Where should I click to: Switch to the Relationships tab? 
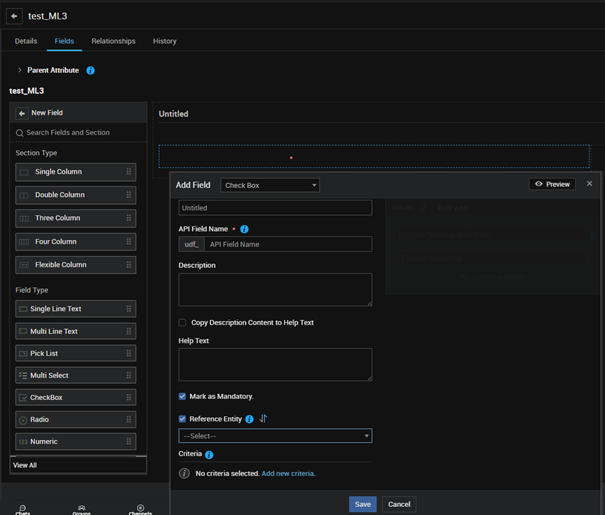click(113, 41)
